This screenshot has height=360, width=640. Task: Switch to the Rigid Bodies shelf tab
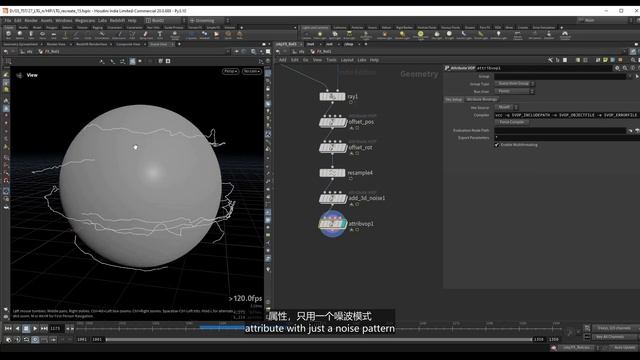pyautogui.click(x=404, y=28)
